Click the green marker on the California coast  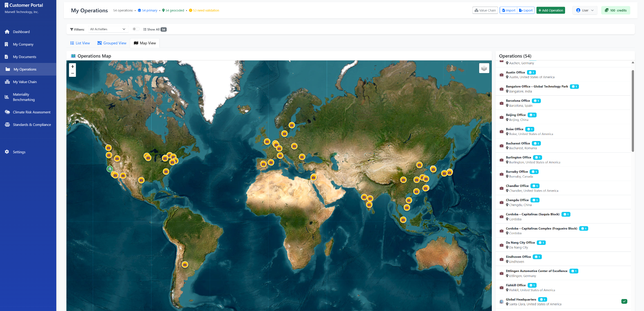click(110, 169)
